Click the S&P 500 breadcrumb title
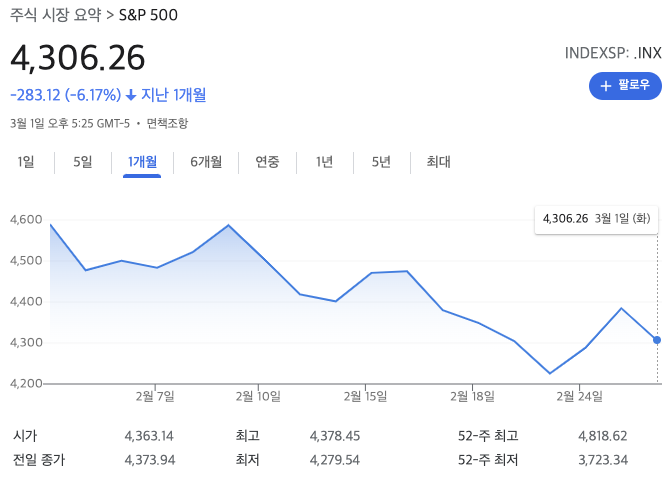 [x=148, y=15]
